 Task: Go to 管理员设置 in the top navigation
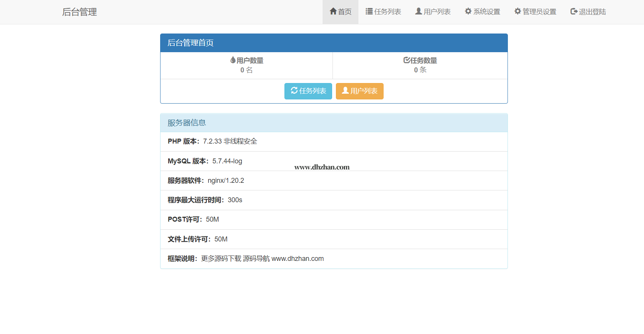coord(539,12)
